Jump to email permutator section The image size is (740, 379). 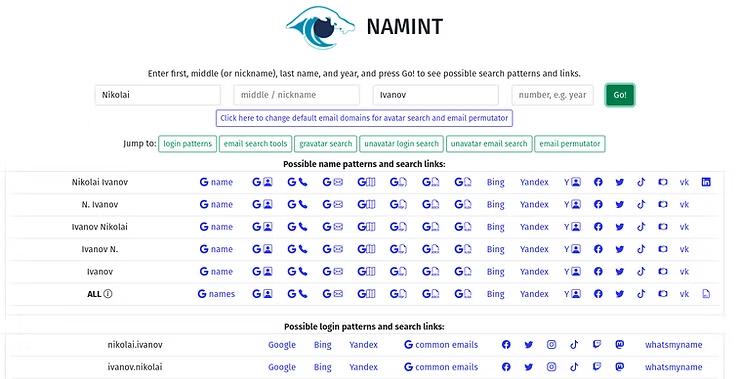pos(570,144)
